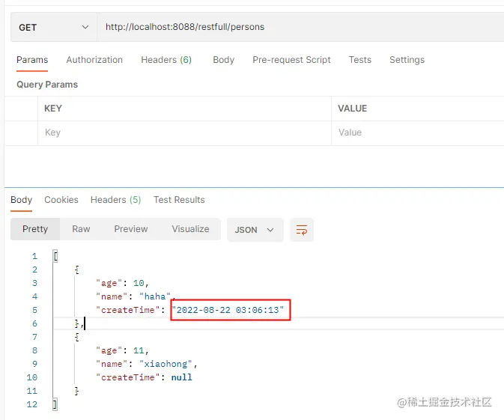Click the age value 10

(x=139, y=283)
